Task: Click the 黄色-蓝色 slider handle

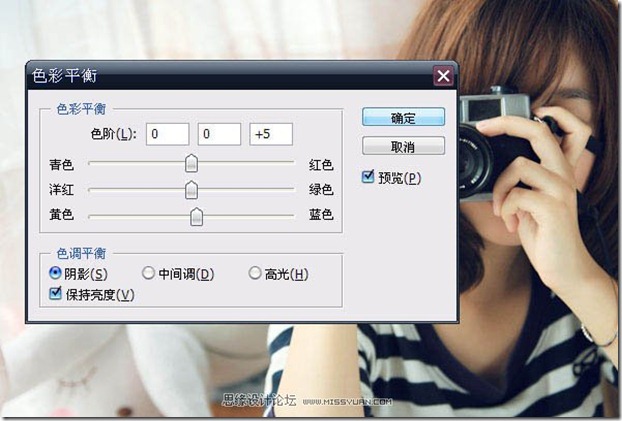Action: pos(196,216)
